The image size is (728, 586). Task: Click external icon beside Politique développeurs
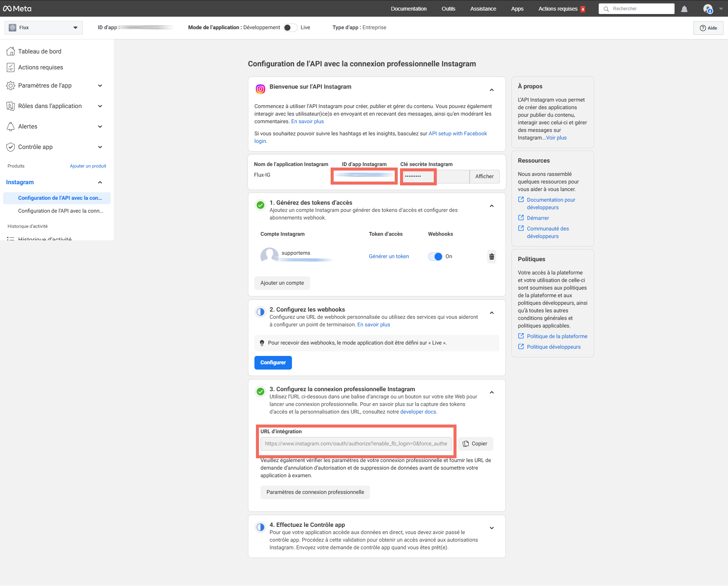521,346
